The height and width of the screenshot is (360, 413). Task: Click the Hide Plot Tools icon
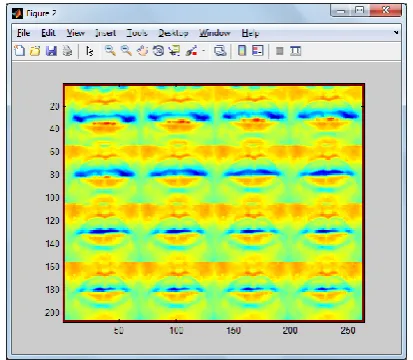pos(280,51)
